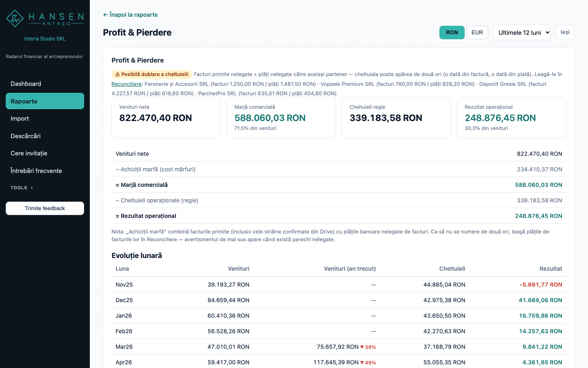Click the warning icon in duplicate expenses badge

(x=117, y=74)
